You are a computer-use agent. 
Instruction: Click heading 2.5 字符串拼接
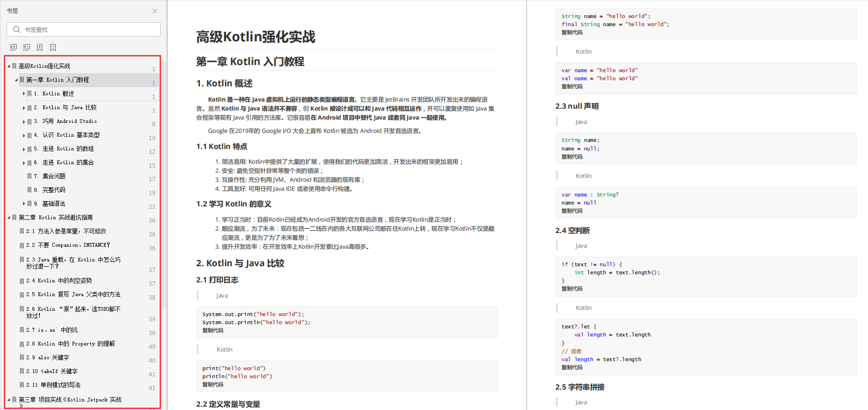point(580,387)
